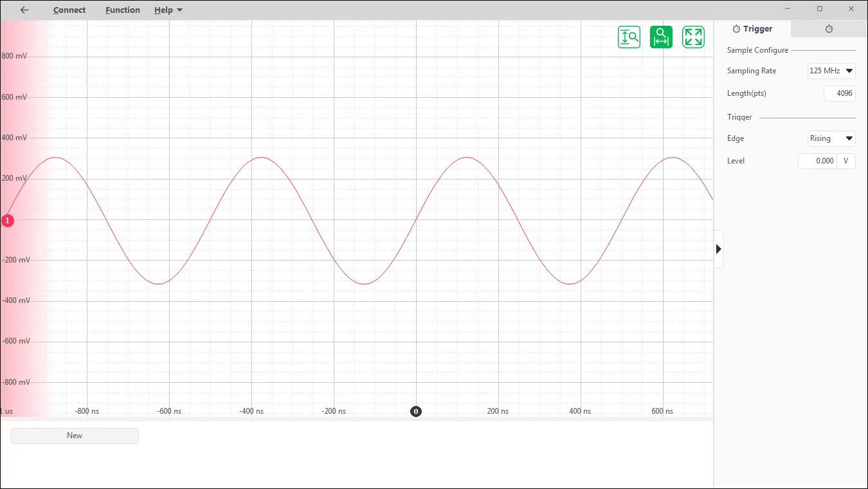
Task: Fit waveform to full view
Action: (693, 37)
